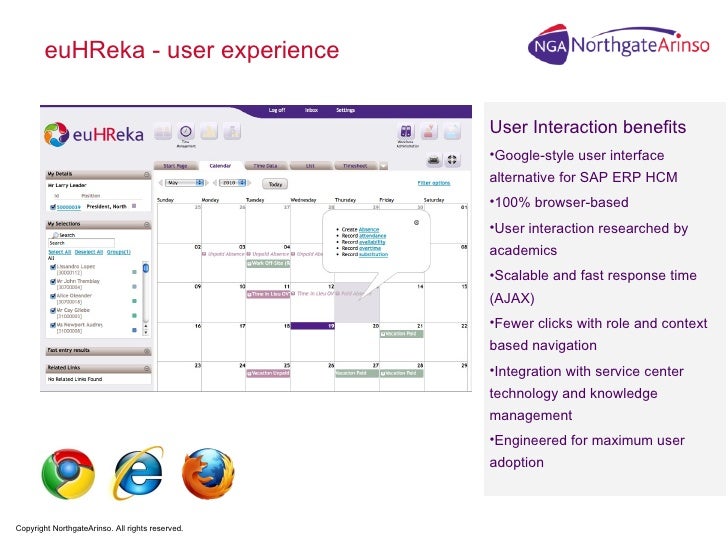The width and height of the screenshot is (728, 546).
Task: Click Select All link
Action: pos(59,252)
